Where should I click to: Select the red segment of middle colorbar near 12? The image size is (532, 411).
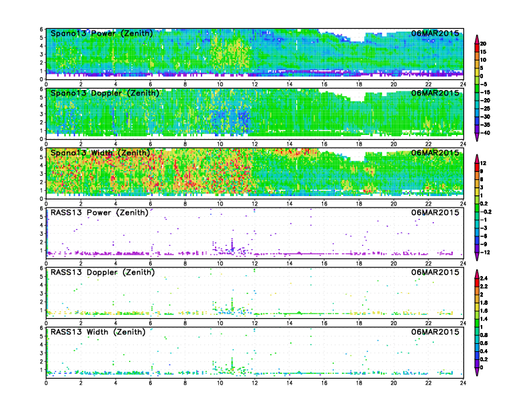pos(477,167)
